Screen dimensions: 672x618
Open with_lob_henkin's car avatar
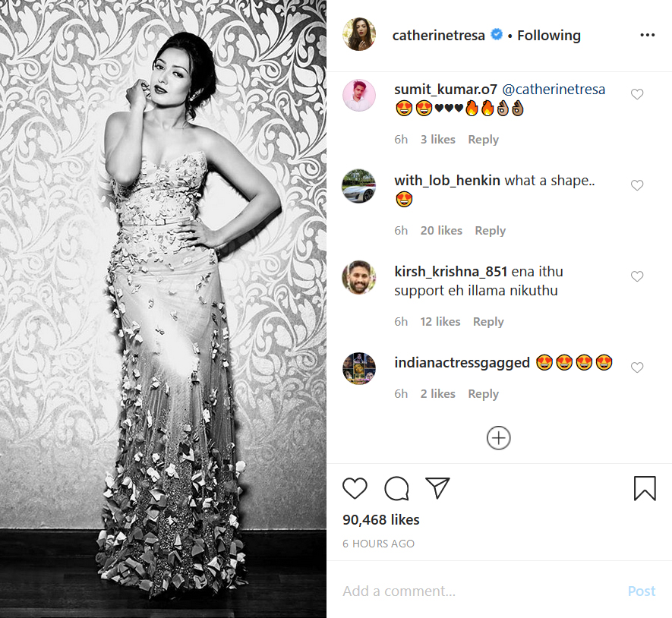[x=359, y=186]
